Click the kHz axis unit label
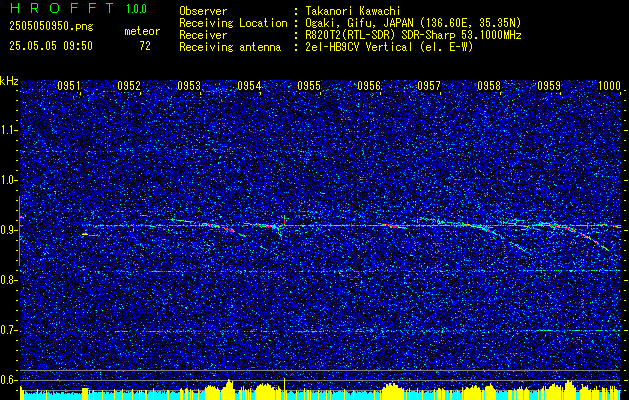 pos(9,81)
